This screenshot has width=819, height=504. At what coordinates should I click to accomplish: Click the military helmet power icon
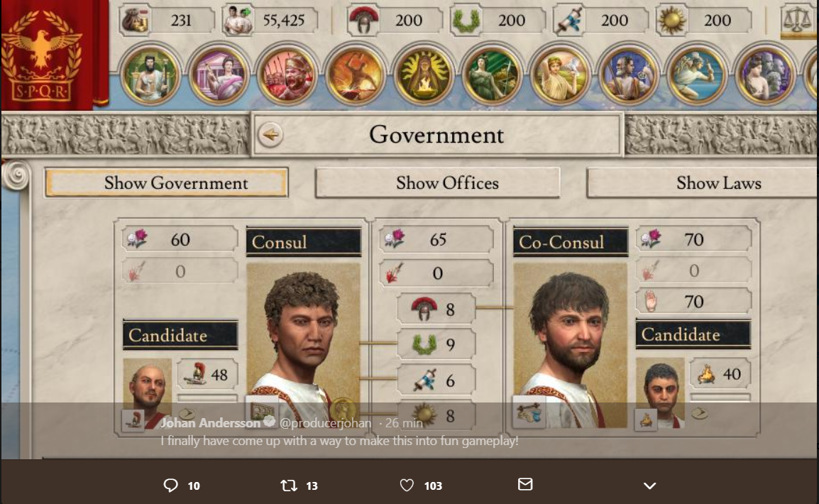click(363, 21)
